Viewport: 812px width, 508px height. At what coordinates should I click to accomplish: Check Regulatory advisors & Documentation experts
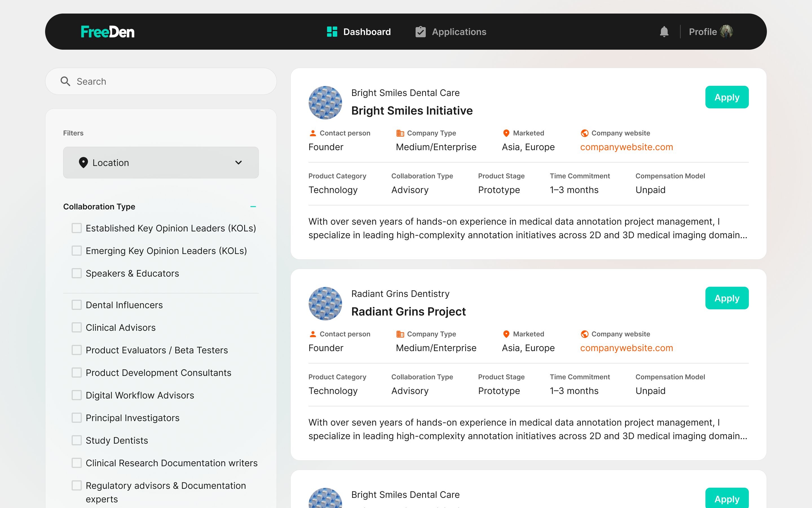pos(76,485)
